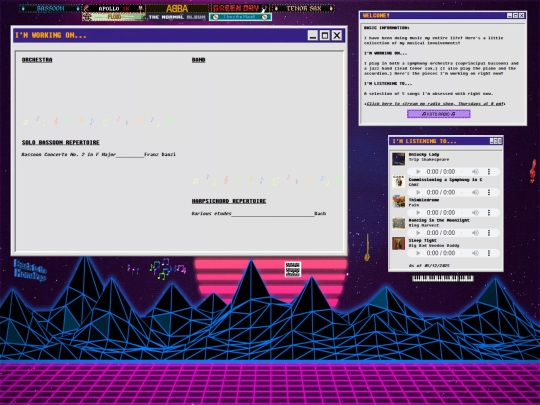Play Dancing in the Moonlight track
The width and height of the screenshot is (540, 405).
pos(418,233)
